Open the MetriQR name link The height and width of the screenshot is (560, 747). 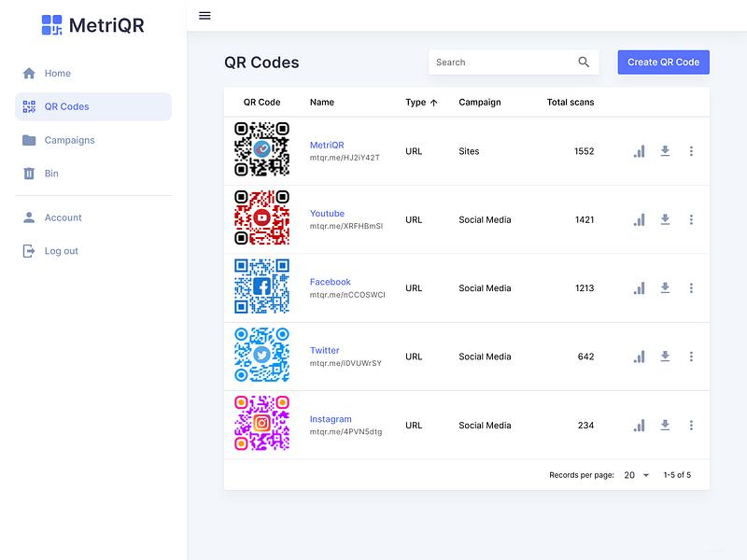327,146
